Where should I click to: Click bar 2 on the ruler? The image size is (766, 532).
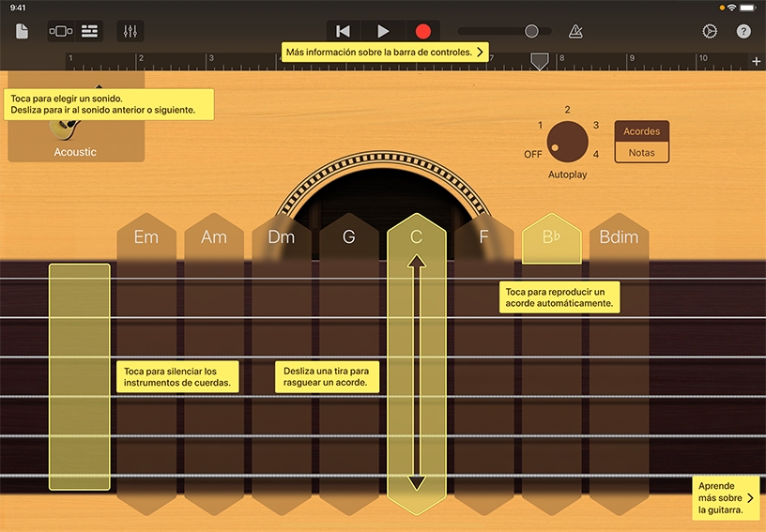tap(141, 58)
